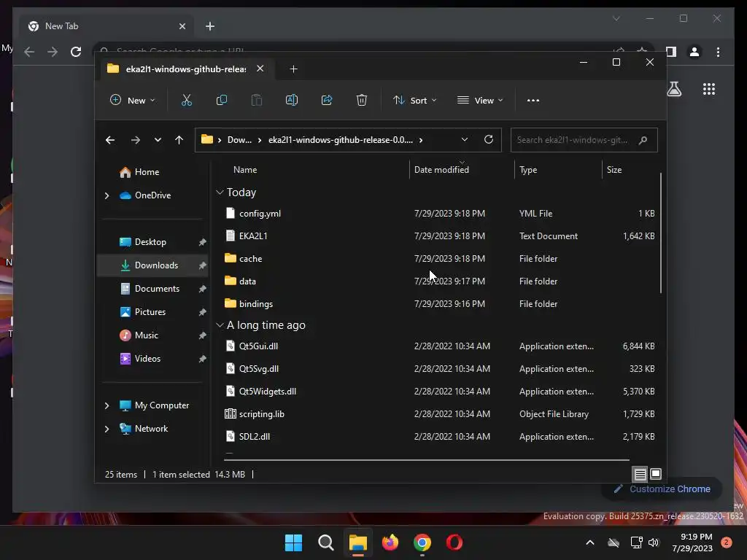Screen dimensions: 747x560
Task: Toggle Chrome side panel button
Action: 671,52
